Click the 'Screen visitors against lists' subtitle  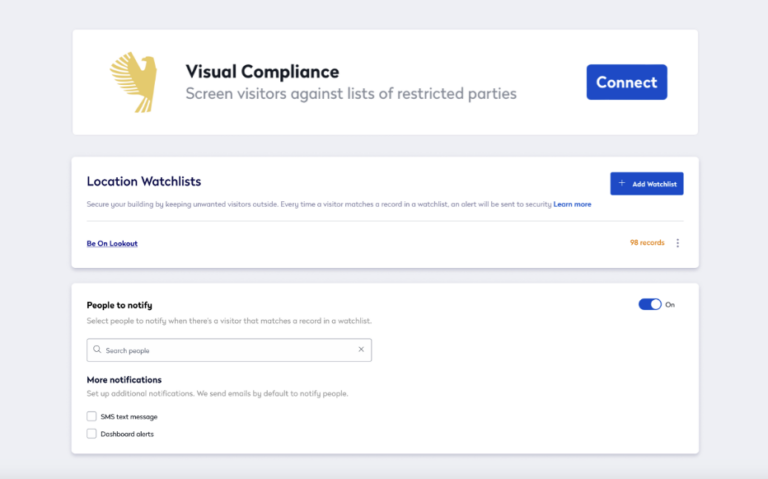pyautogui.click(x=351, y=94)
